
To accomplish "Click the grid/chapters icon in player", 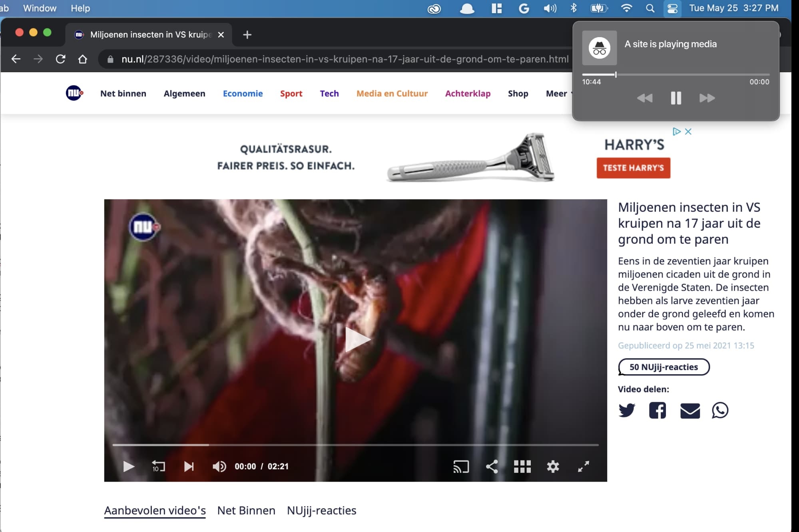I will (522, 466).
